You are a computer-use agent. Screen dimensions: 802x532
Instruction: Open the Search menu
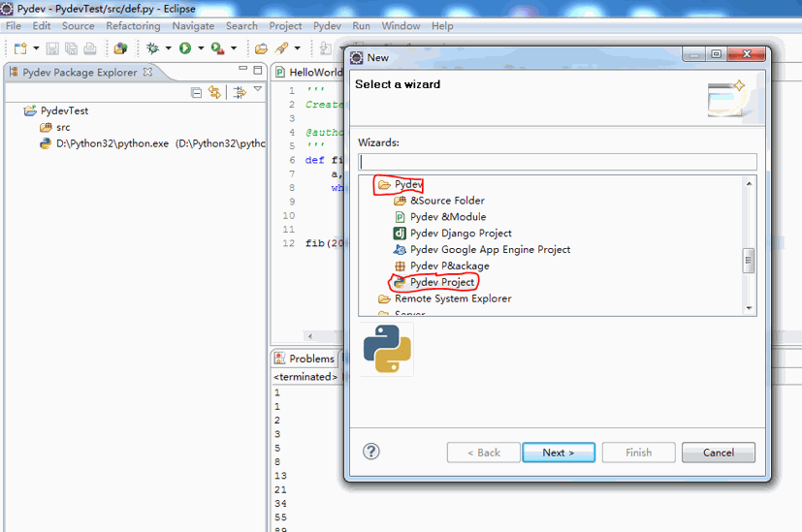tap(241, 26)
